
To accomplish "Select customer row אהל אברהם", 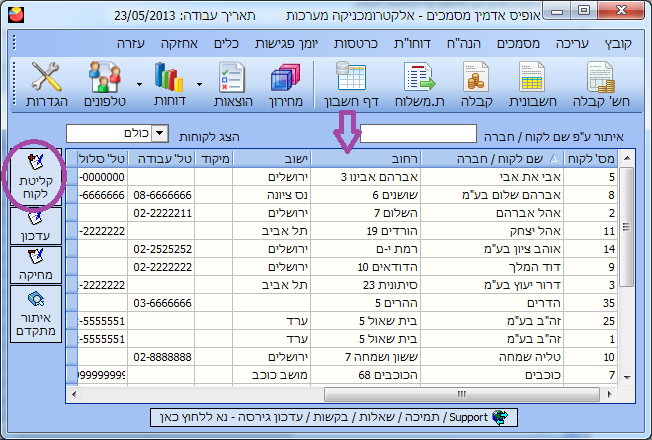I will (x=341, y=213).
